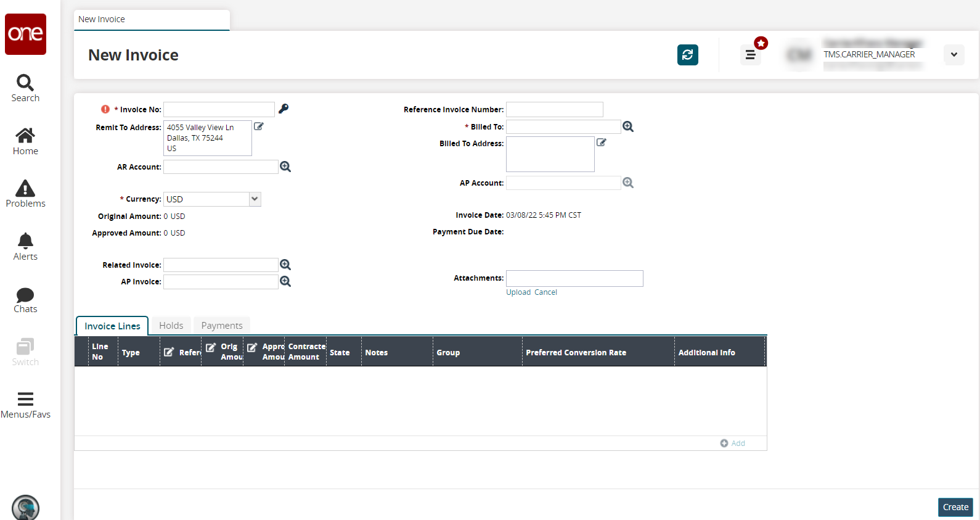
Task: Open the header hamburger menu with badge
Action: [751, 55]
